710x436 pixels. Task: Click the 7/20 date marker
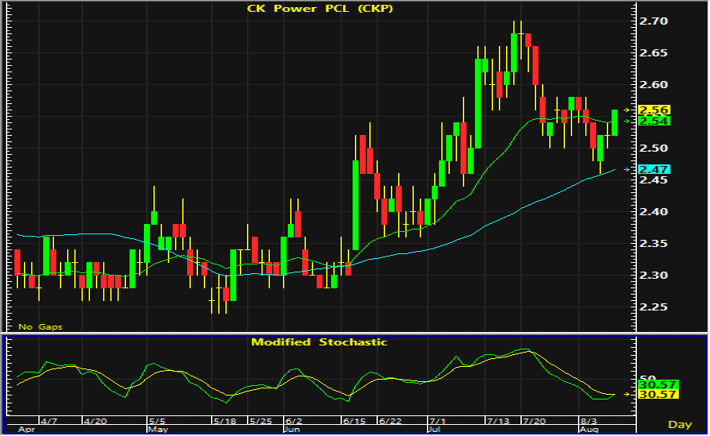pyautogui.click(x=534, y=421)
